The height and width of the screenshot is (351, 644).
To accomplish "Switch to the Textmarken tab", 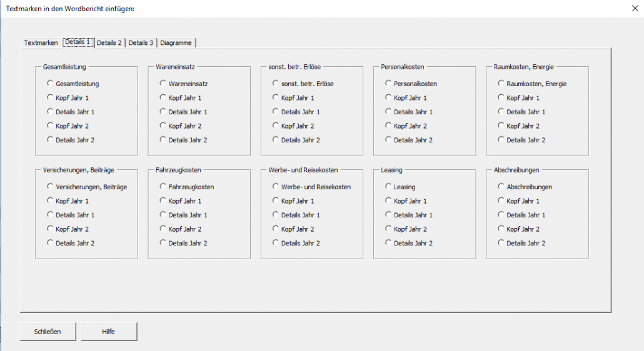I will (41, 42).
